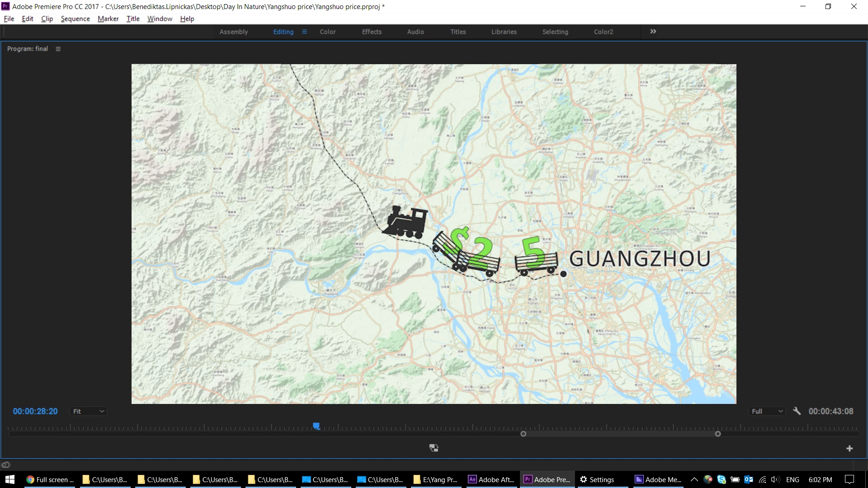Viewport: 868px width, 488px height.
Task: Switch to Adobe After Effects in the taskbar
Action: point(491,479)
